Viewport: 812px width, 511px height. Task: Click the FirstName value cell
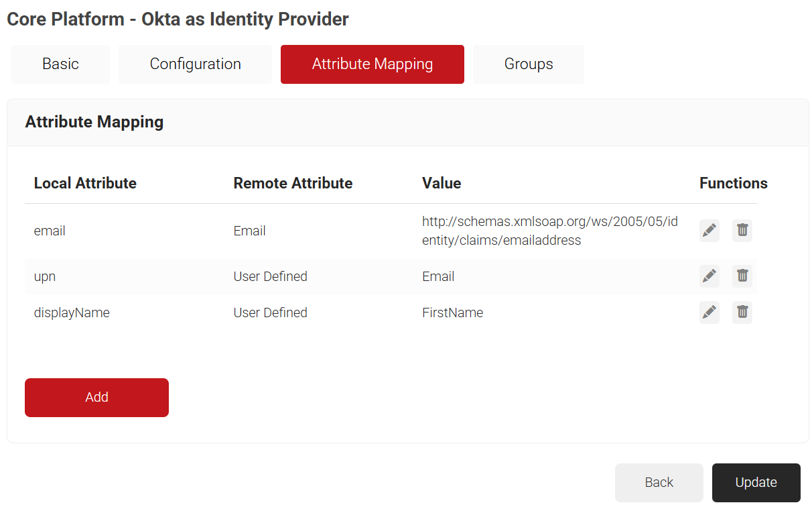tap(452, 313)
